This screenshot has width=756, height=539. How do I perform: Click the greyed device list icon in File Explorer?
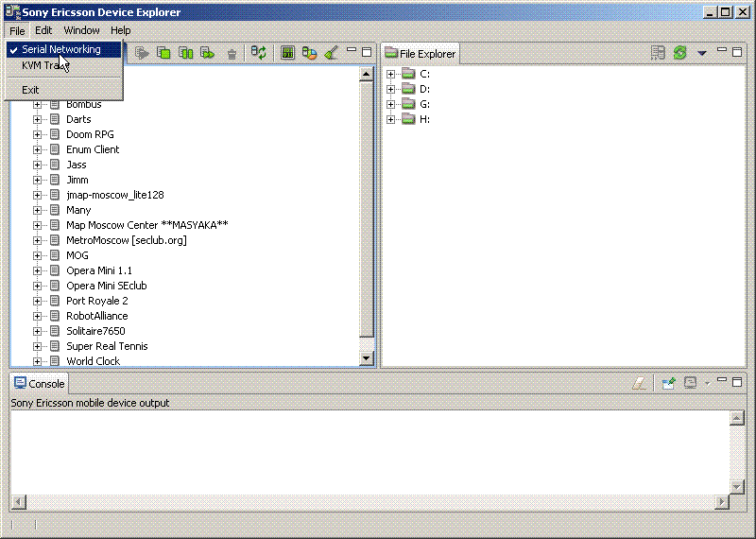(658, 53)
